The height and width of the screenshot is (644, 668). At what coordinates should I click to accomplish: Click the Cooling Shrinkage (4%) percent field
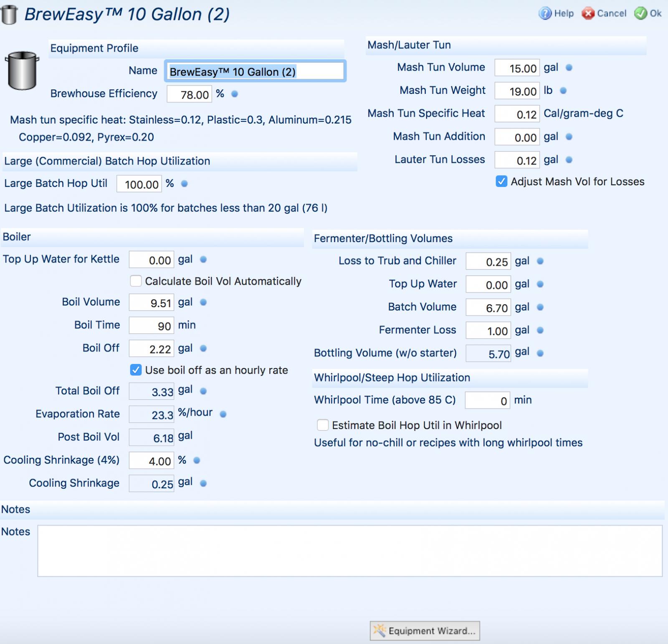(x=152, y=460)
